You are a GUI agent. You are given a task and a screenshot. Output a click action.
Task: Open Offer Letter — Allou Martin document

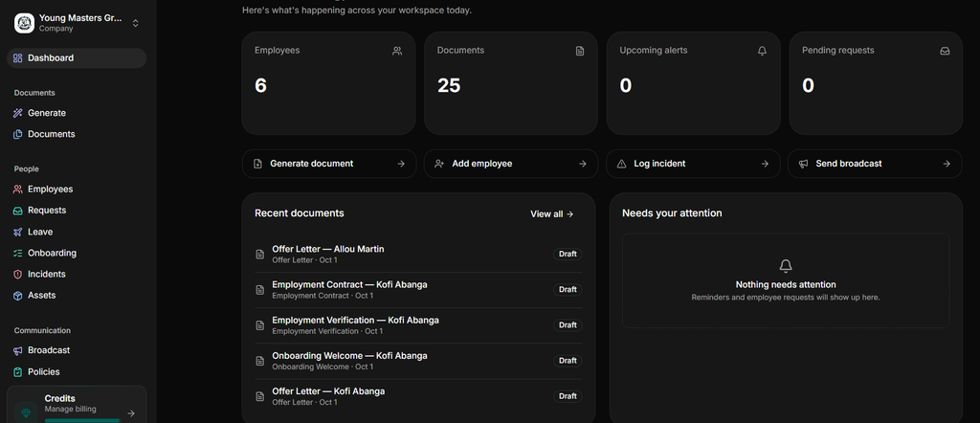tap(418, 255)
